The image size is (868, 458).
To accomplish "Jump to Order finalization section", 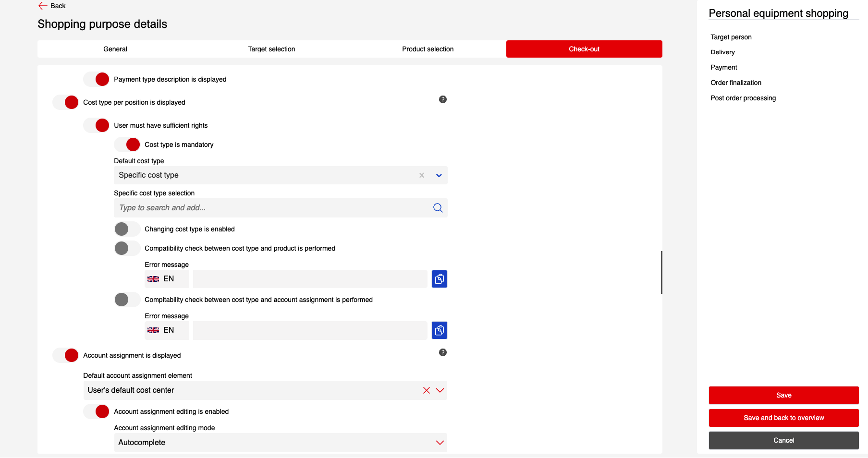I will click(x=735, y=83).
